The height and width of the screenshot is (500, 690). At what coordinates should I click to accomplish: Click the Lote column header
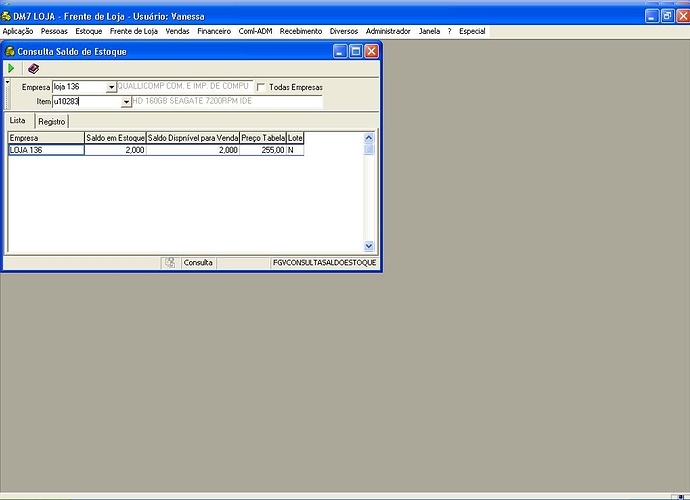tap(295, 138)
